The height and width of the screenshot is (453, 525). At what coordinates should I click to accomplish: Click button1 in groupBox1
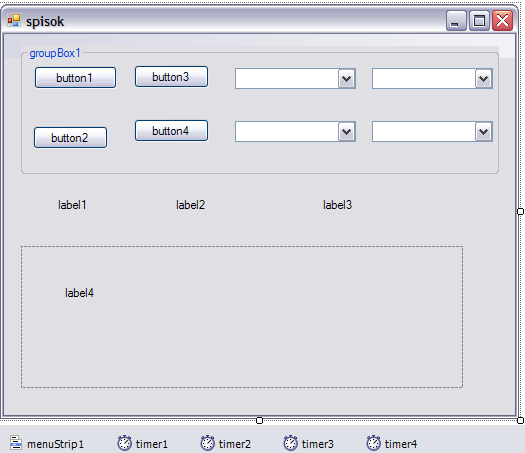click(75, 78)
